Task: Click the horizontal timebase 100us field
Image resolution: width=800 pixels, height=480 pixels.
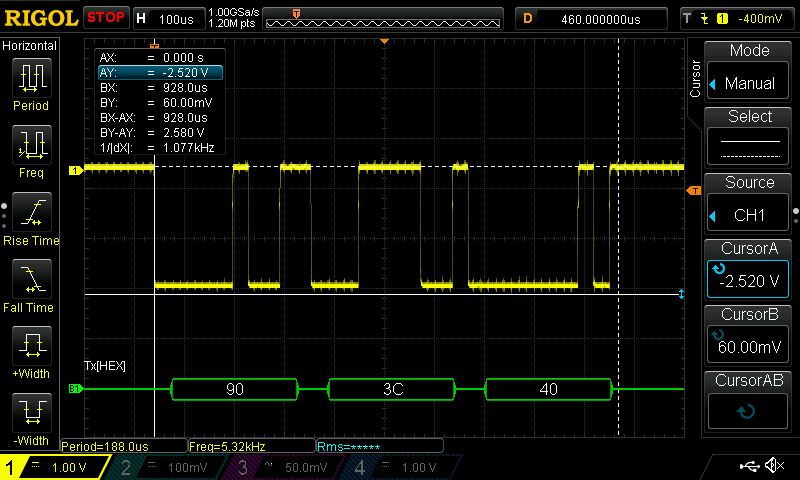Action: 169,19
